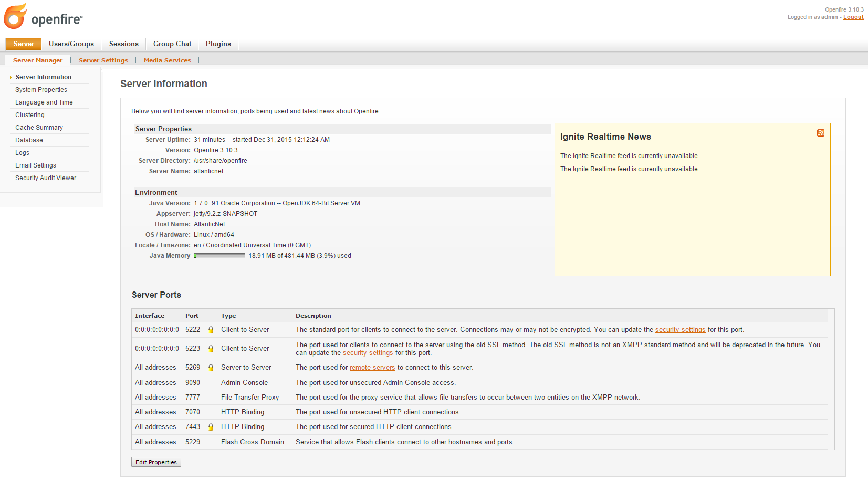868x480 pixels.
Task: Click the Appserver value jetty/9.2.z-SNAPSHOT
Action: pos(226,214)
